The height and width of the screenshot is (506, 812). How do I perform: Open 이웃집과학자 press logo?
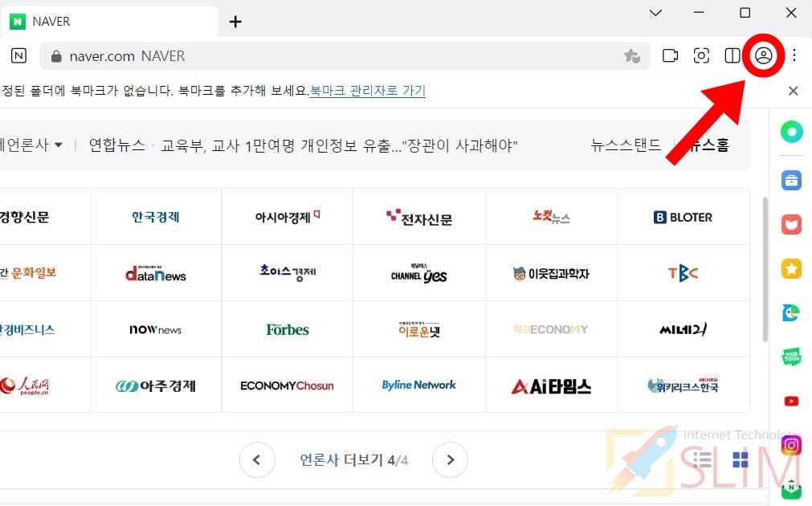coord(551,273)
